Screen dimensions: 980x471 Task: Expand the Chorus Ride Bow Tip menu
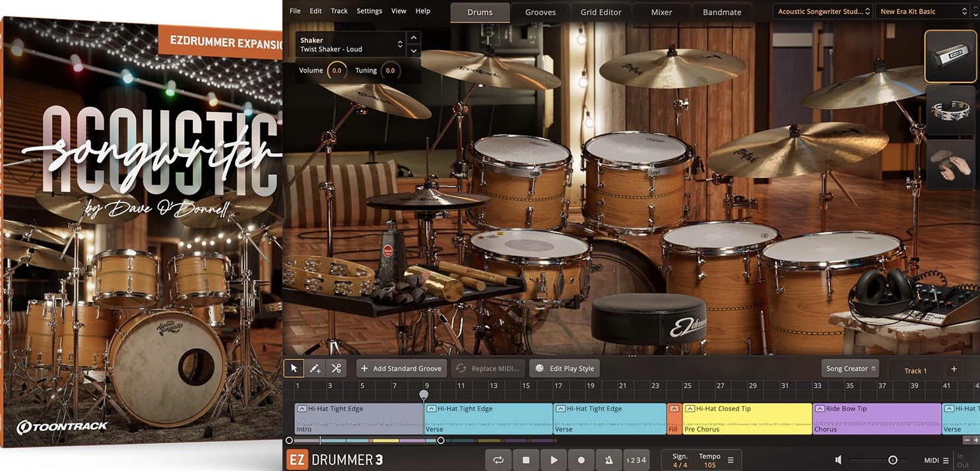[x=820, y=409]
